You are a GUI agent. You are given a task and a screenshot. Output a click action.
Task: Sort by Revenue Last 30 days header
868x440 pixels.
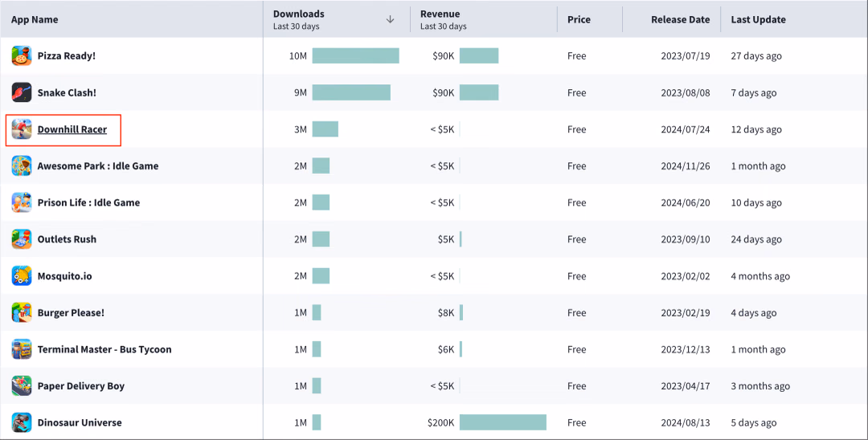point(444,19)
